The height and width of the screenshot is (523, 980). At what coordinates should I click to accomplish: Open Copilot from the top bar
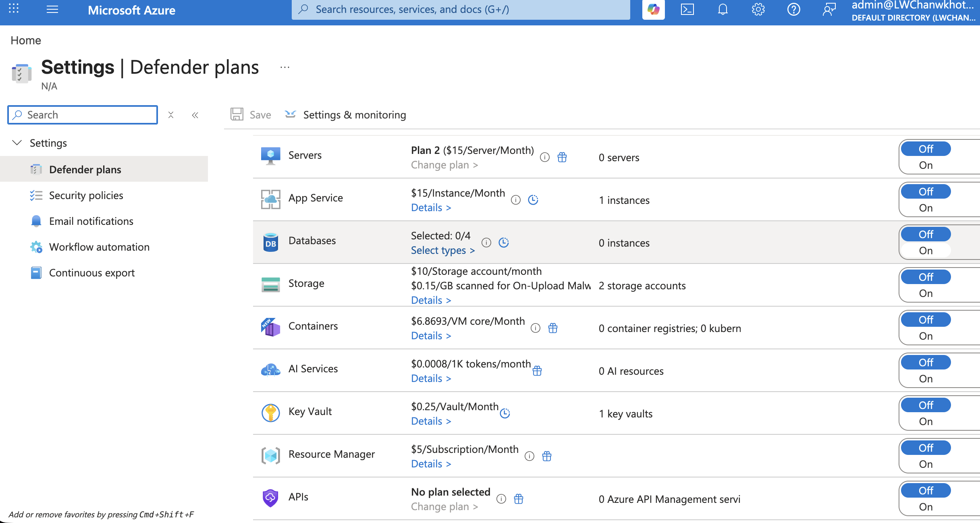tap(653, 9)
